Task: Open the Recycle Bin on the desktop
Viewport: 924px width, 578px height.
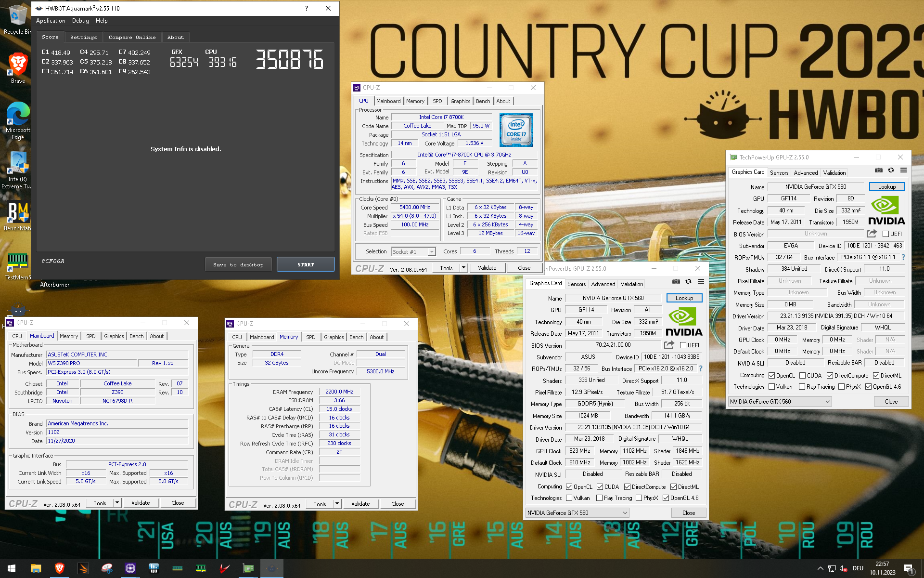Action: [x=18, y=19]
